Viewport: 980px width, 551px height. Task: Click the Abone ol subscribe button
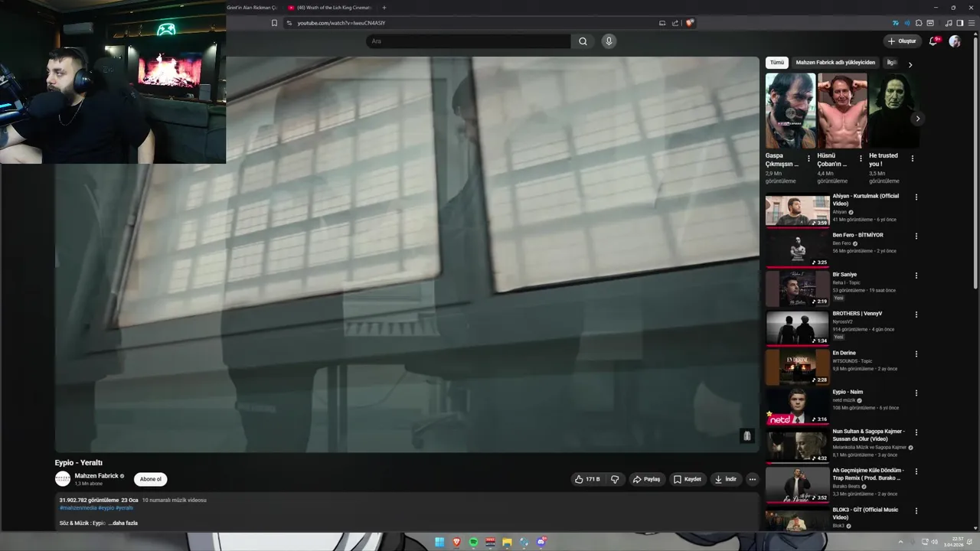pos(151,479)
